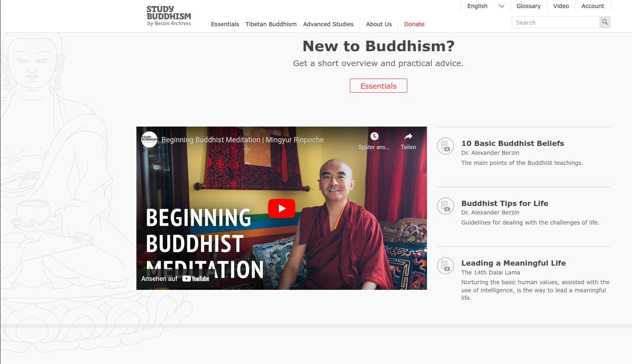Play the Beginning Buddhist Meditation video

(282, 208)
